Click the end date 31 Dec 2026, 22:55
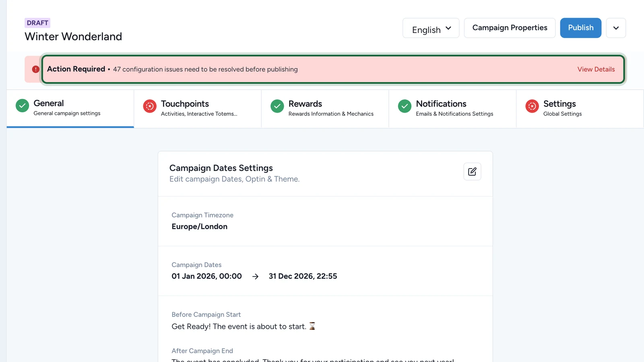Screen dimensions: 644x362 tap(303, 276)
